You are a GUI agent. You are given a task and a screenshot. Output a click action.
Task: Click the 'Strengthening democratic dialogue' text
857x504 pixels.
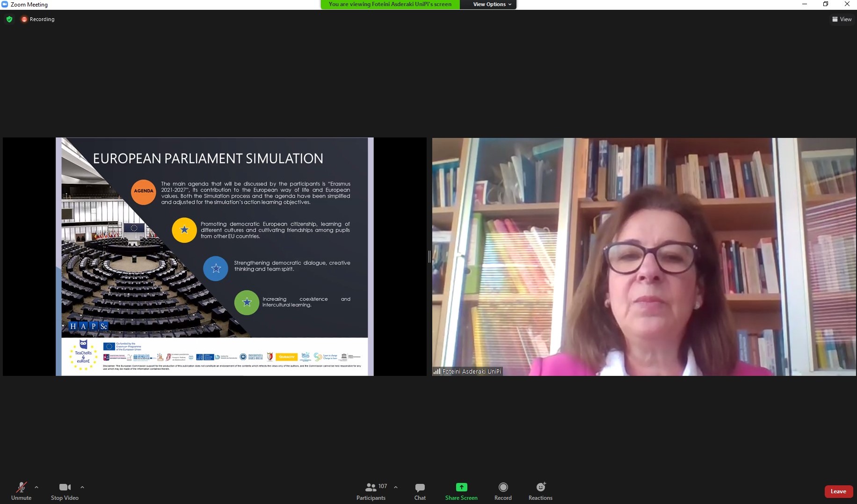292,266
